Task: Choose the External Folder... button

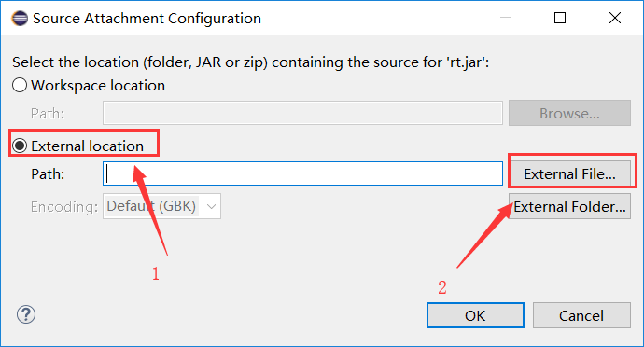Action: [x=569, y=206]
